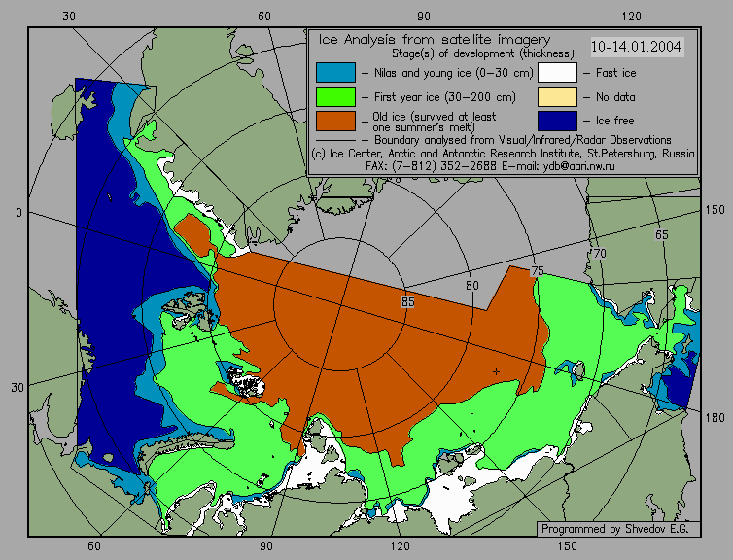Screen dimensions: 733x560
Task: Click the 'Ice free' legend label
Action: coord(614,121)
